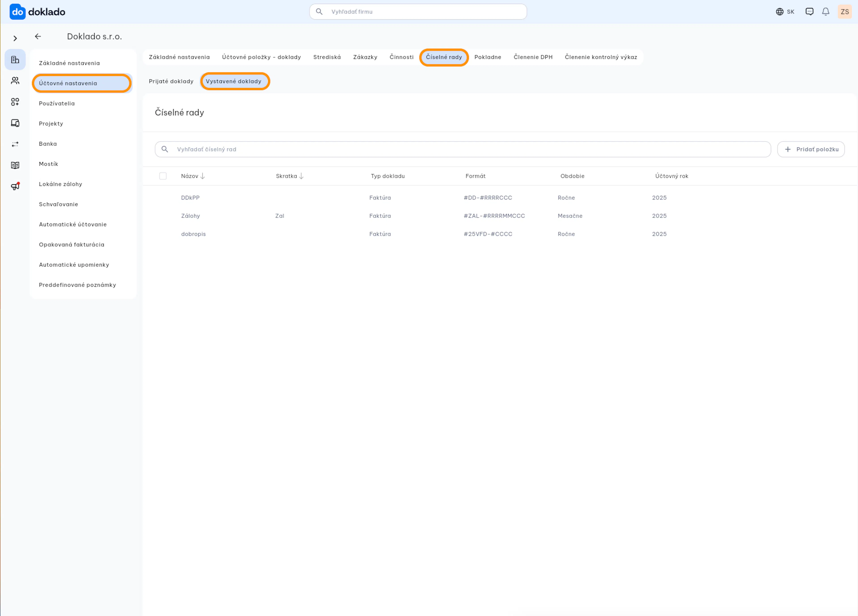Viewport: 858px width, 616px height.
Task: Click the magnifier icon in company search
Action: [319, 12]
